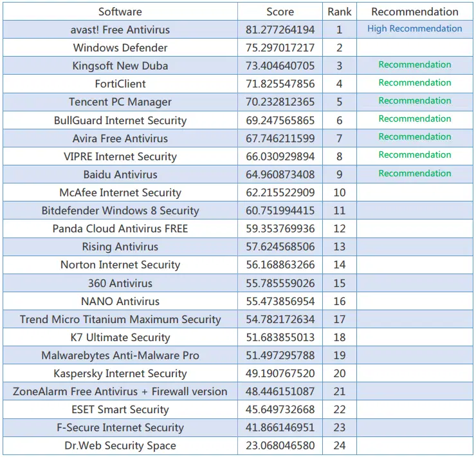Select BullGuard Internet Security cell
The image size is (476, 457).
(120, 120)
